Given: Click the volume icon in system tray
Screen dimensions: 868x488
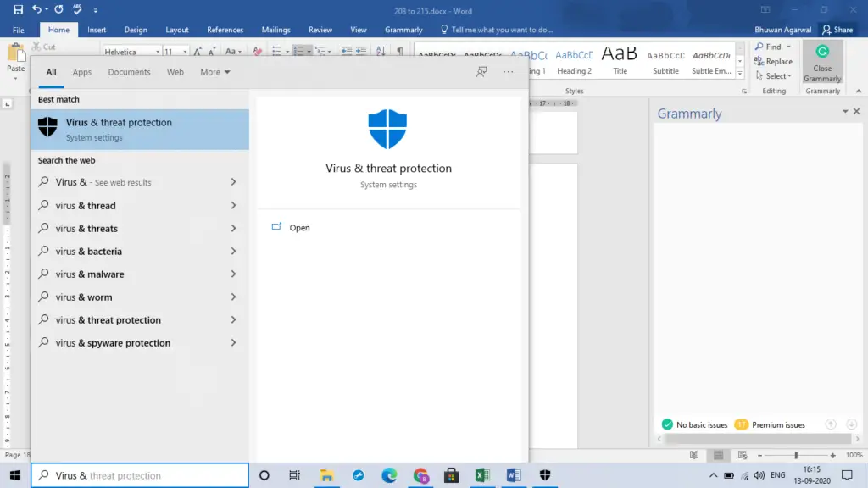Looking at the screenshot, I should 759,475.
